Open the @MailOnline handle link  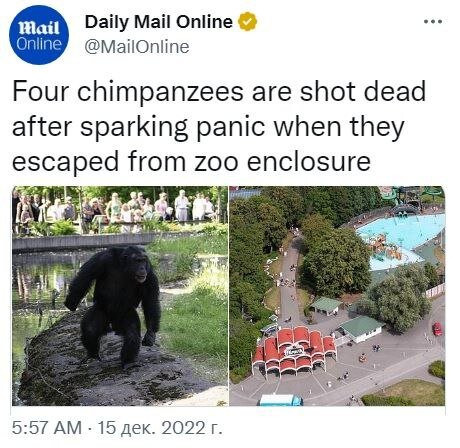(x=137, y=47)
